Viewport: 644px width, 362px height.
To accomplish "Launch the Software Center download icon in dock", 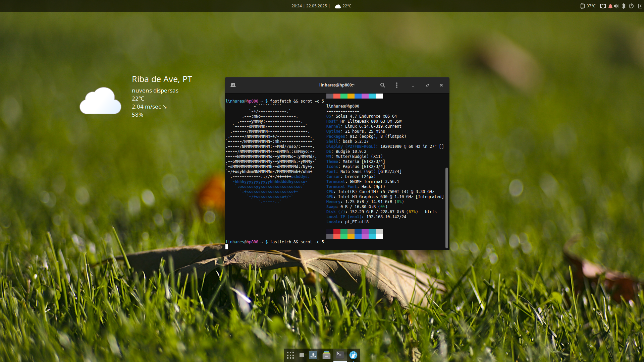I will tap(313, 355).
